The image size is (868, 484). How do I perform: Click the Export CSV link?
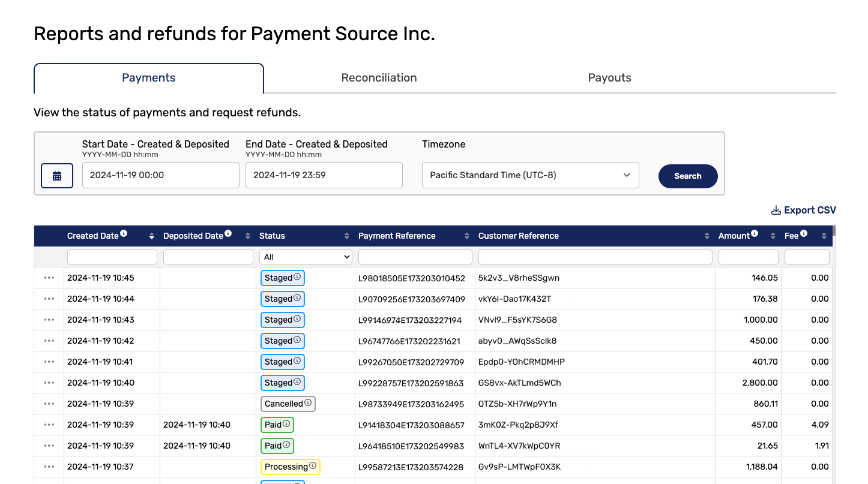pos(803,211)
